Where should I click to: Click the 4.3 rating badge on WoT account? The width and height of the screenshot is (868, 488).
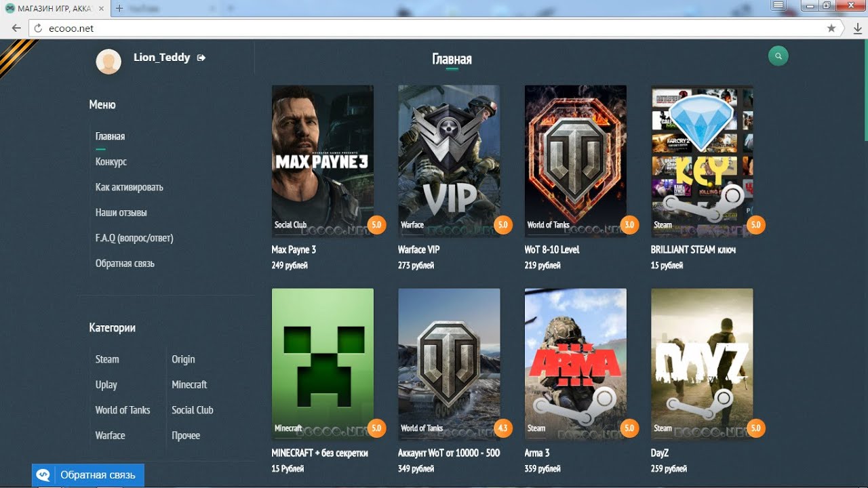(x=502, y=428)
